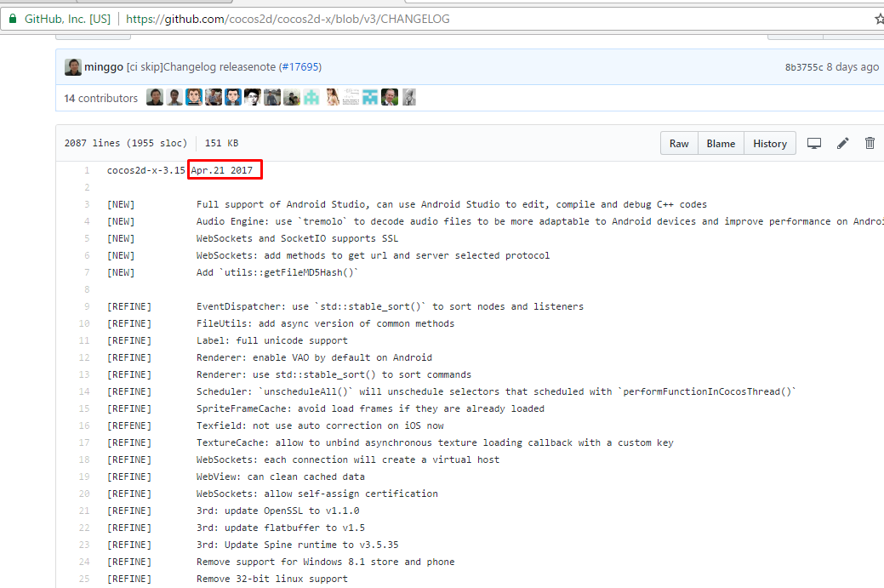The image size is (884, 588).
Task: Bookmark this page with the star icon
Action: click(879, 19)
